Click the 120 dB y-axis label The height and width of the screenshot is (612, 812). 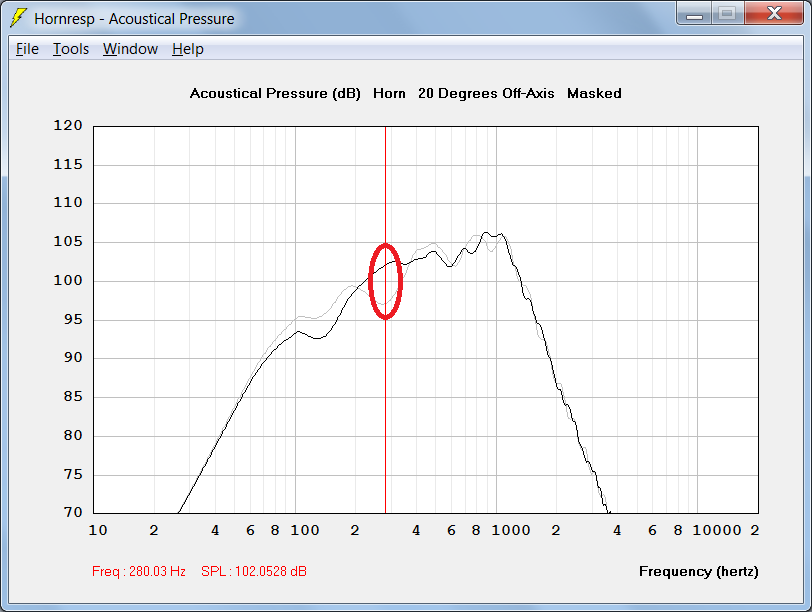tap(68, 125)
